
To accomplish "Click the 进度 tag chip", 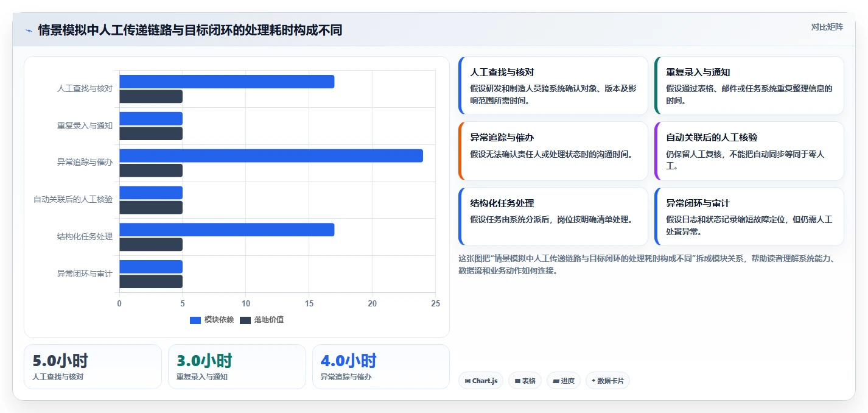I will 564,381.
